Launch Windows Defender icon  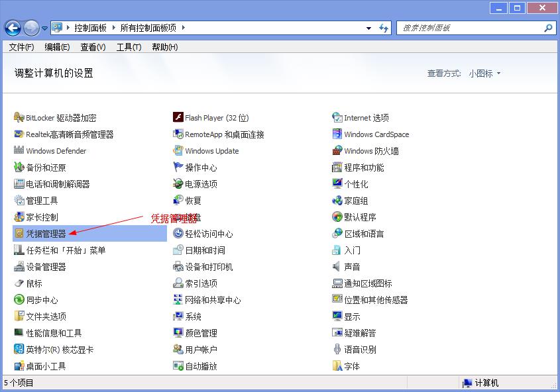tap(19, 150)
